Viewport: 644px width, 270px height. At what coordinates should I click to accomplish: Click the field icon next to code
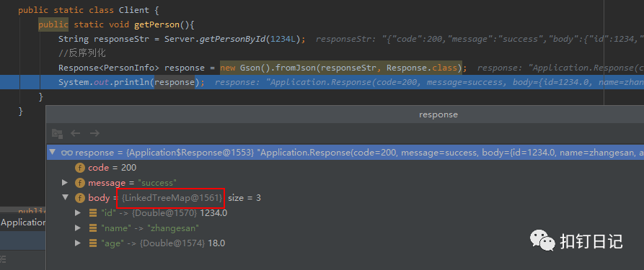click(x=79, y=168)
